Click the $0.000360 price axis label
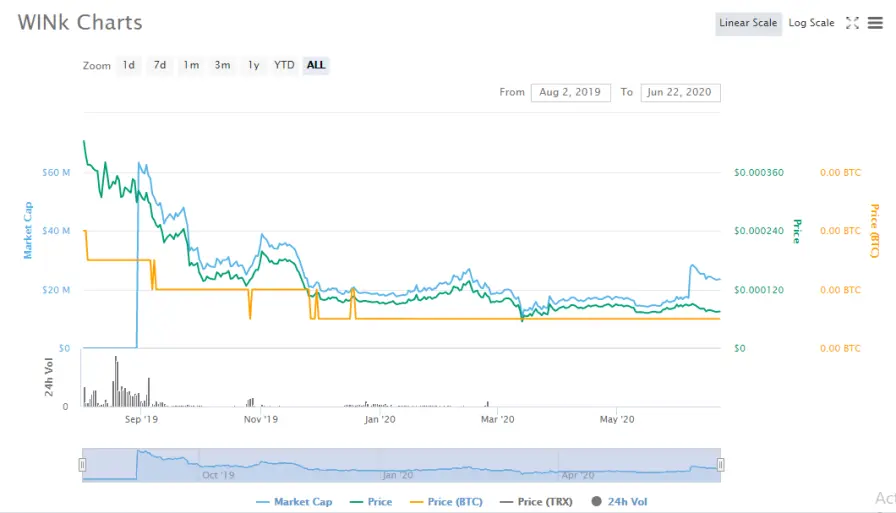 pyautogui.click(x=759, y=173)
